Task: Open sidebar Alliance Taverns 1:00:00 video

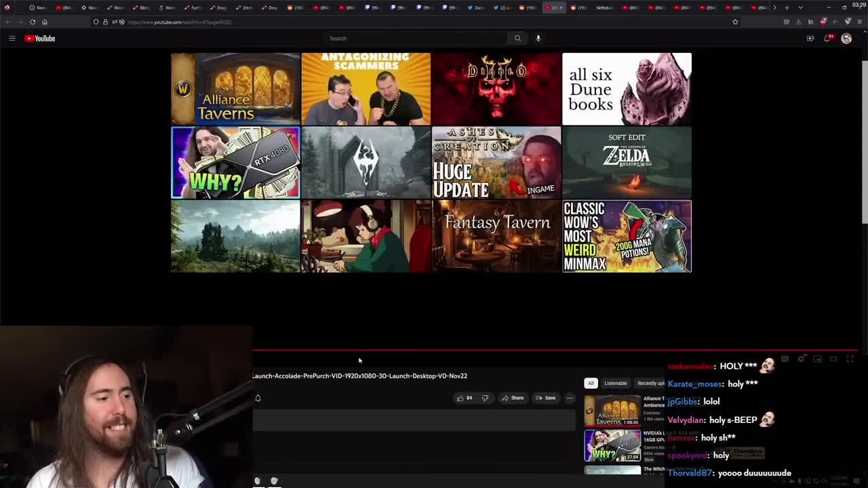Action: coord(612,411)
